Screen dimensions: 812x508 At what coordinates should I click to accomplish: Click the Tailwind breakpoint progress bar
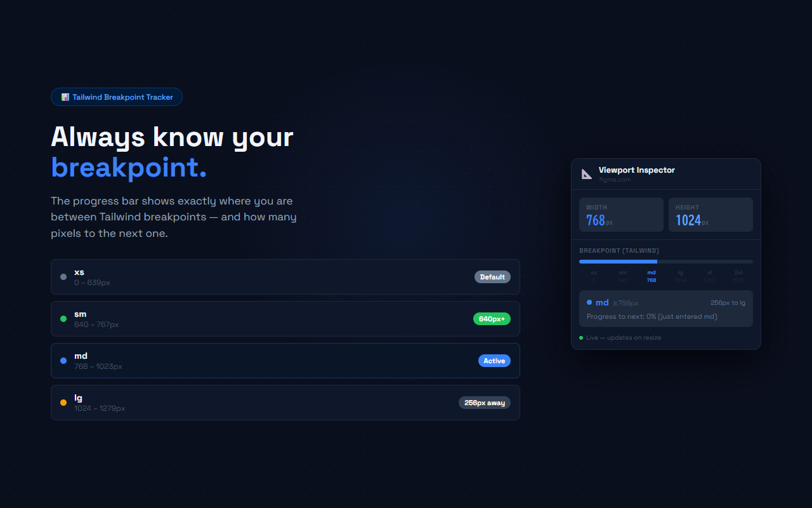click(x=666, y=262)
